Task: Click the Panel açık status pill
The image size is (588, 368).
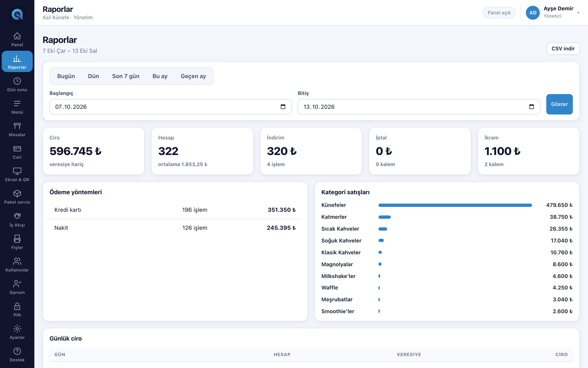Action: tap(499, 13)
